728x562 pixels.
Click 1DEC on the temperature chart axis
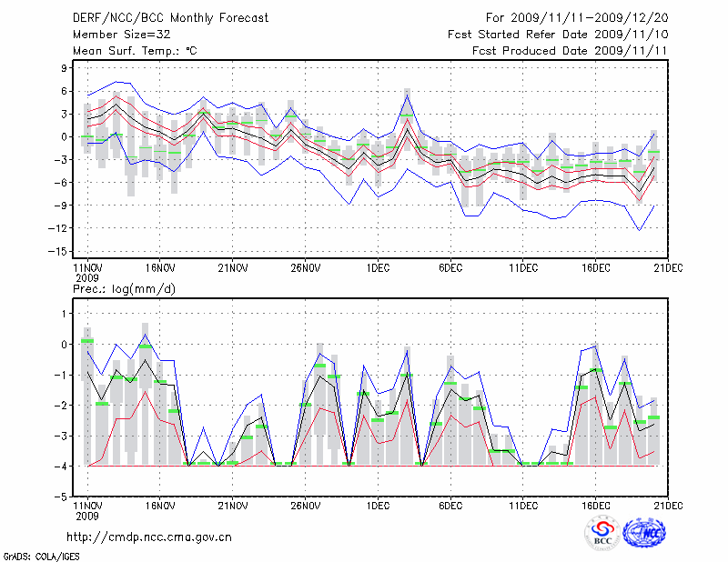pyautogui.click(x=377, y=268)
